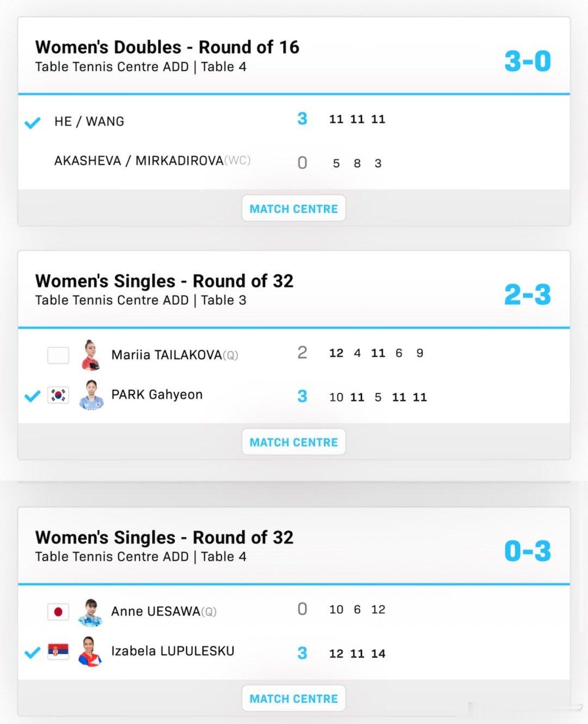This screenshot has height=724, width=588.
Task: Click the Women's Doubles - Round of 16 heading
Action: click(x=167, y=47)
